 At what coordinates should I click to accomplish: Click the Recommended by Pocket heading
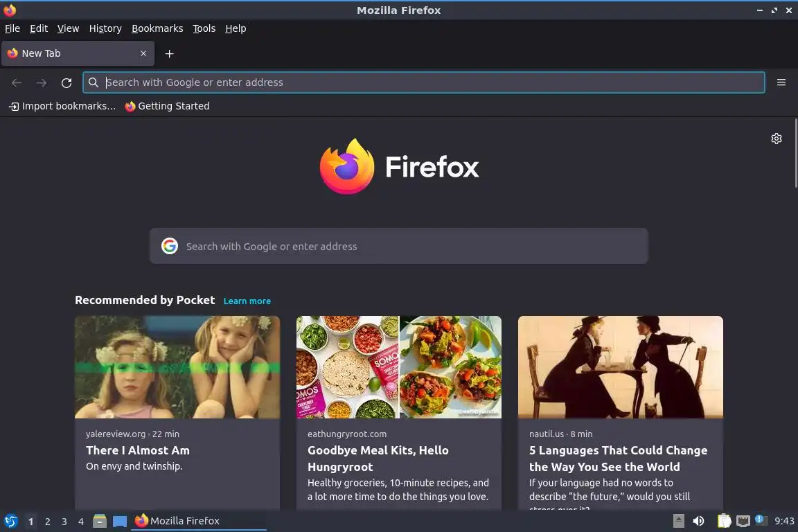point(145,300)
